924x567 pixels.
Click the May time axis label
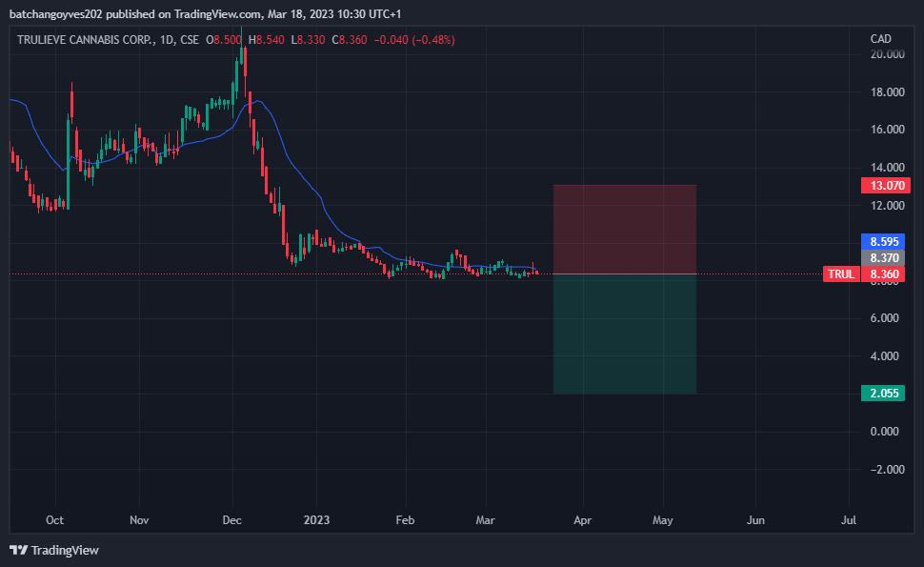pos(663,520)
